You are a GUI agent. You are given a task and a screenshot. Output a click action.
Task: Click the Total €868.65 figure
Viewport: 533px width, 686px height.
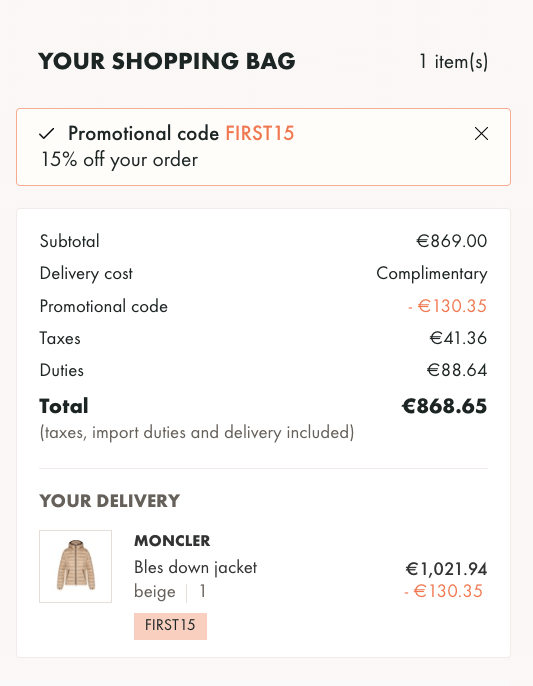[x=444, y=406]
